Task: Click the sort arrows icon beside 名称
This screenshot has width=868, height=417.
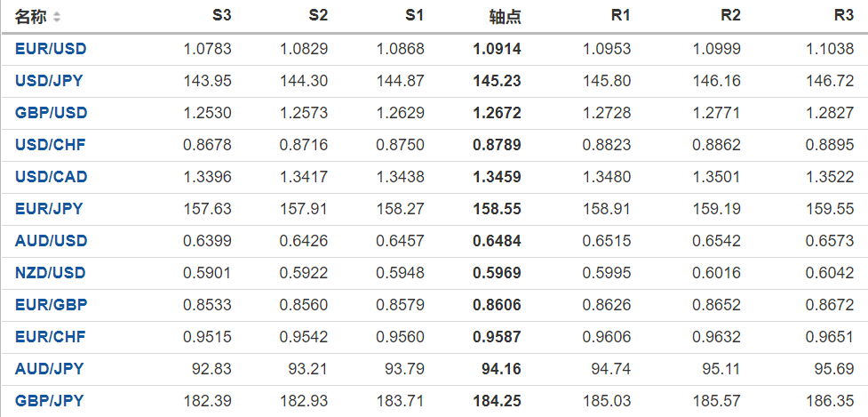Action: (x=58, y=17)
